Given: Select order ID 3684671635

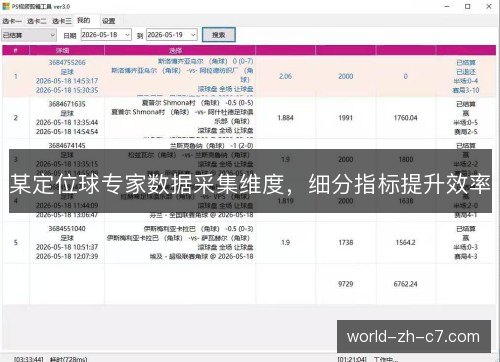Looking at the screenshot, I should coord(67,104).
